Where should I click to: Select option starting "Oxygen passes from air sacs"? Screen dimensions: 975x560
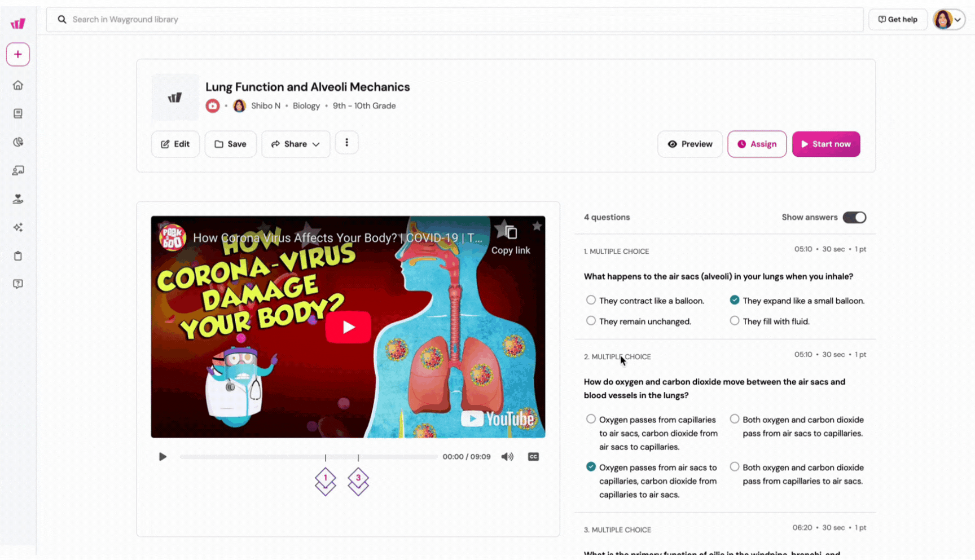[x=591, y=467]
